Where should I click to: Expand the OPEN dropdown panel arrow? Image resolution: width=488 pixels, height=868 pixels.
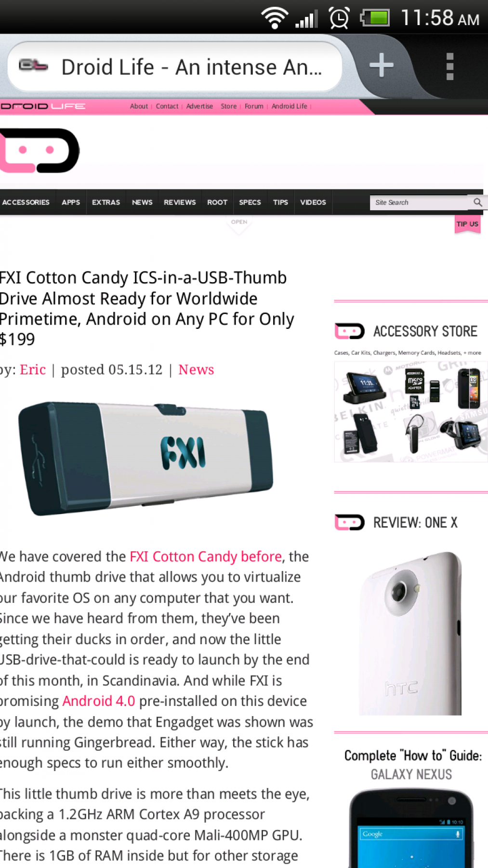click(239, 225)
